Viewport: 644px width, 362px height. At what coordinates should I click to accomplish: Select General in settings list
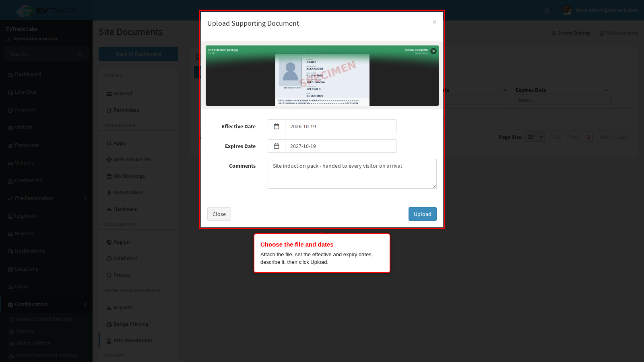point(138,94)
